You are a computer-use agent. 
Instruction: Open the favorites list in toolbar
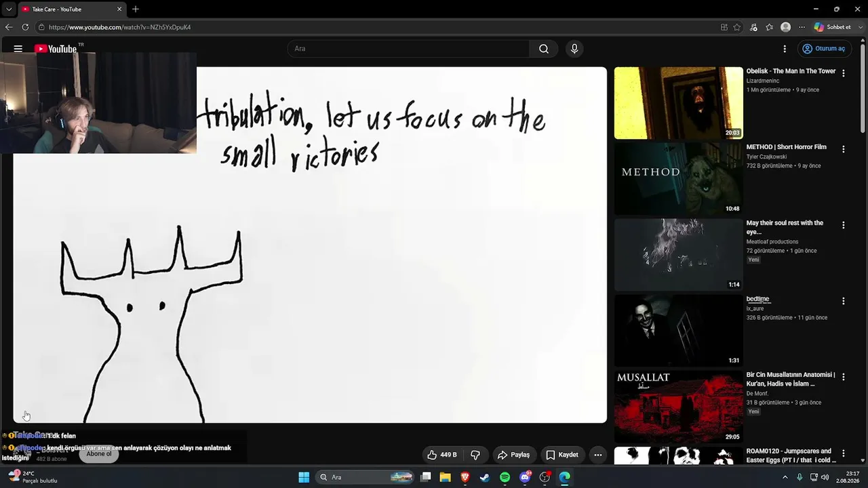pyautogui.click(x=770, y=27)
